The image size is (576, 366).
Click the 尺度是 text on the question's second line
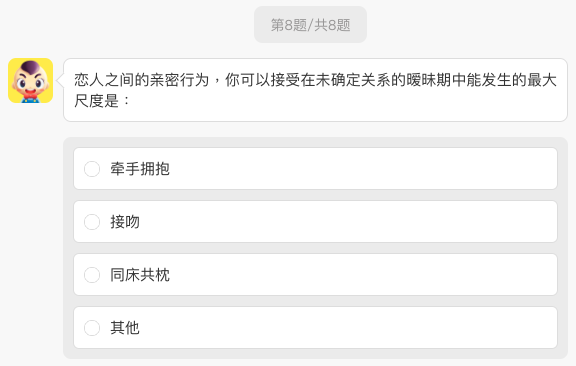(97, 101)
